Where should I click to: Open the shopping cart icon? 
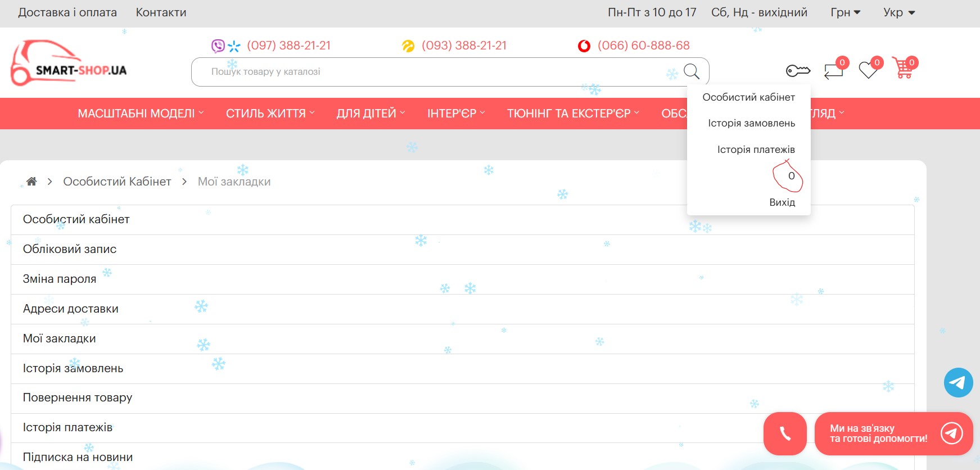coord(904,69)
